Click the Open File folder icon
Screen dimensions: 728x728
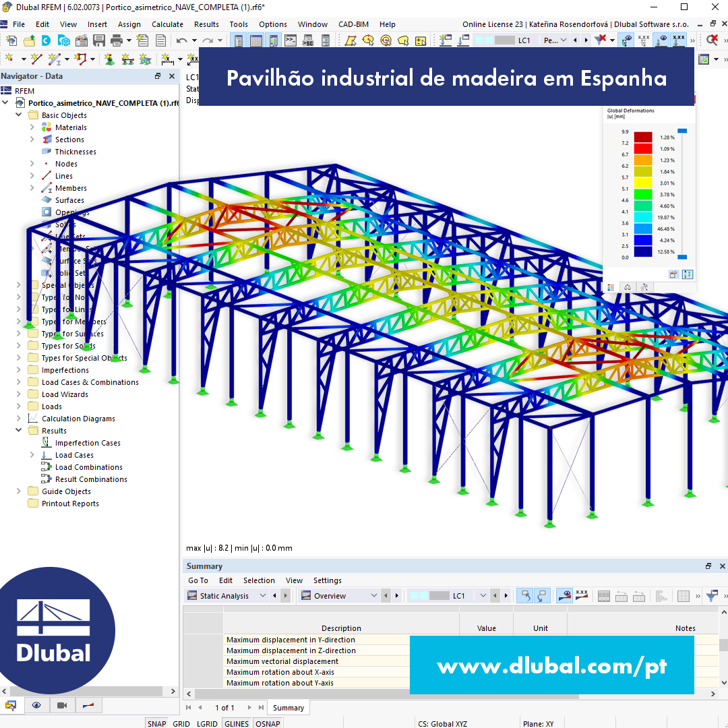(29, 41)
